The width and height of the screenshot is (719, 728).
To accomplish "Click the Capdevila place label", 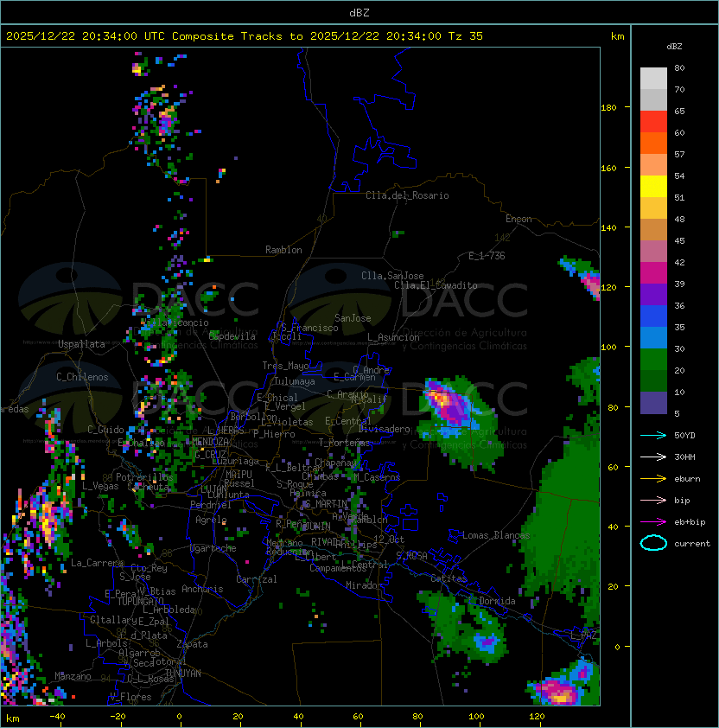I will click(232, 336).
